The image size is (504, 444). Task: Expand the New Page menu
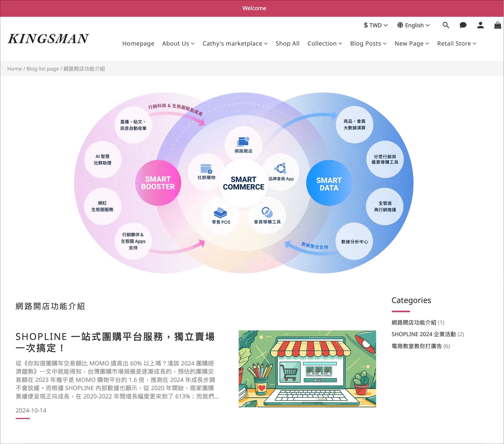(412, 44)
